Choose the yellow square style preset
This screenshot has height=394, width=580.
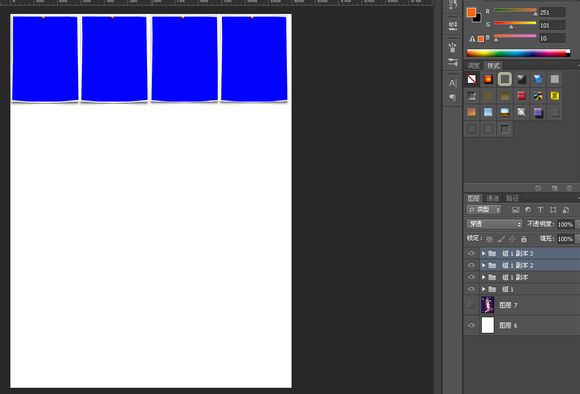[x=554, y=96]
